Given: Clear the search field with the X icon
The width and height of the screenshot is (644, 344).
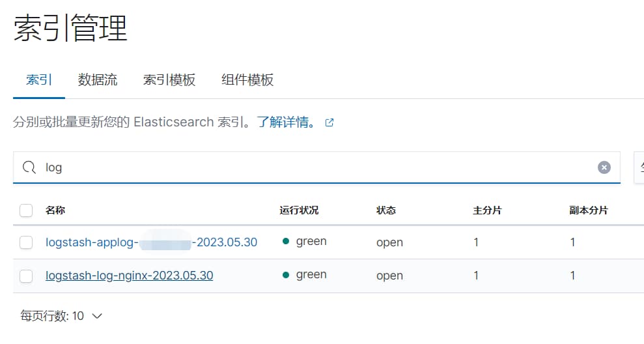Looking at the screenshot, I should coord(604,167).
